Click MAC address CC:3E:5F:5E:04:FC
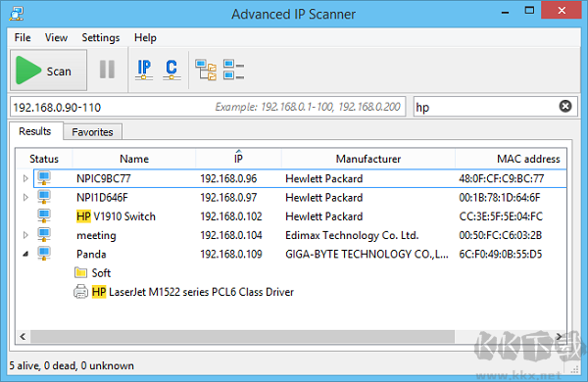Viewport: 588px width, 382px height. (x=501, y=216)
